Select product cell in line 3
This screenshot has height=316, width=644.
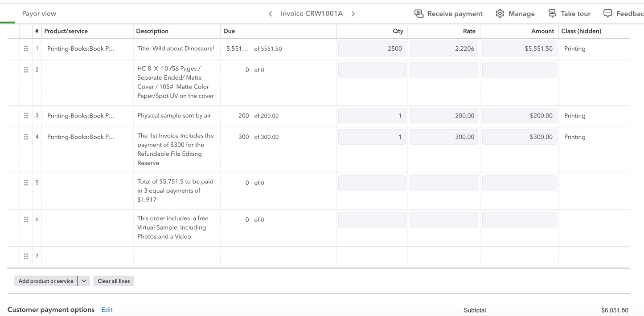(x=87, y=116)
